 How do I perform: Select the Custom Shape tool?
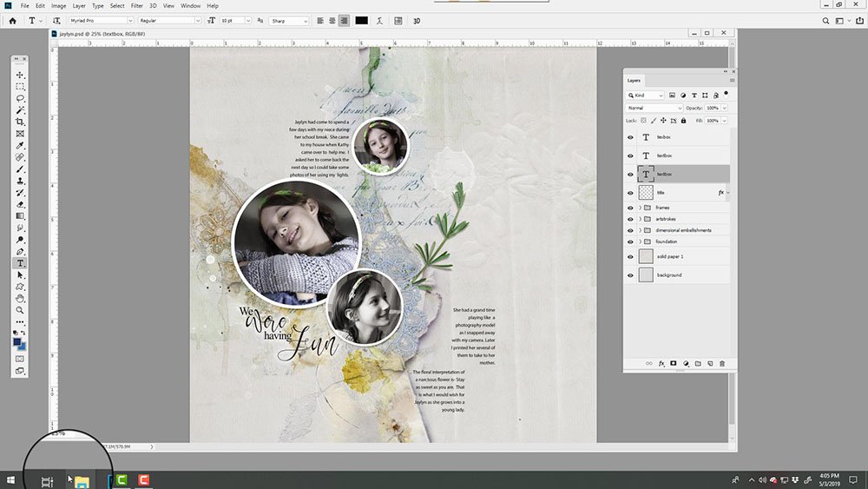(20, 287)
